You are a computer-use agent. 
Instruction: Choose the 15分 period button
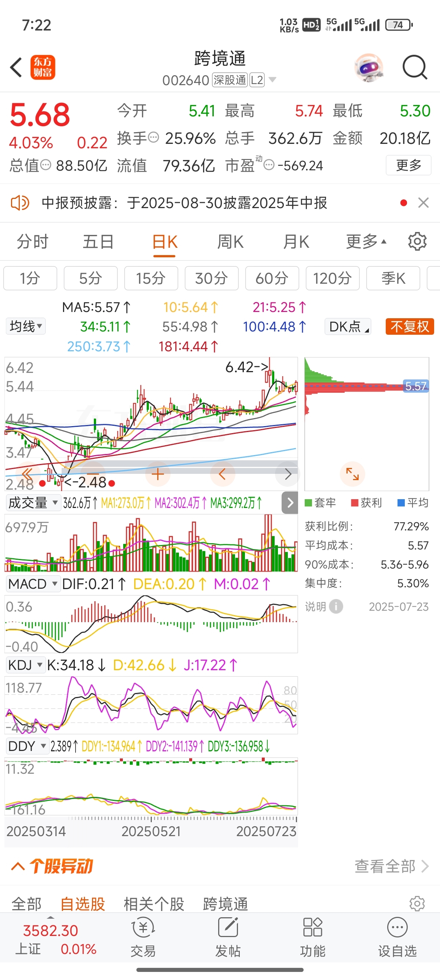[x=151, y=278]
